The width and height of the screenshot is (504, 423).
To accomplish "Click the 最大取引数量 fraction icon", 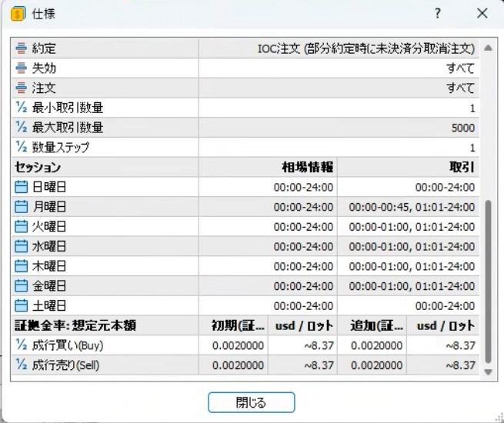I will point(22,128).
